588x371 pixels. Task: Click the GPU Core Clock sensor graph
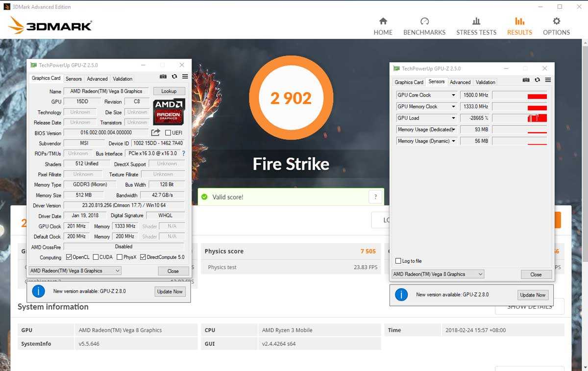coord(519,95)
